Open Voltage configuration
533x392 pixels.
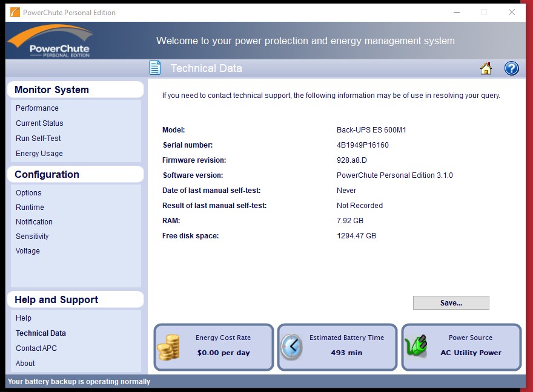tap(28, 251)
